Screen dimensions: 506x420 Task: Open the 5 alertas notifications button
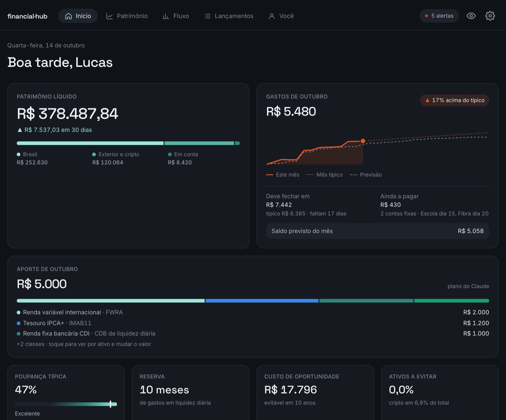click(439, 16)
